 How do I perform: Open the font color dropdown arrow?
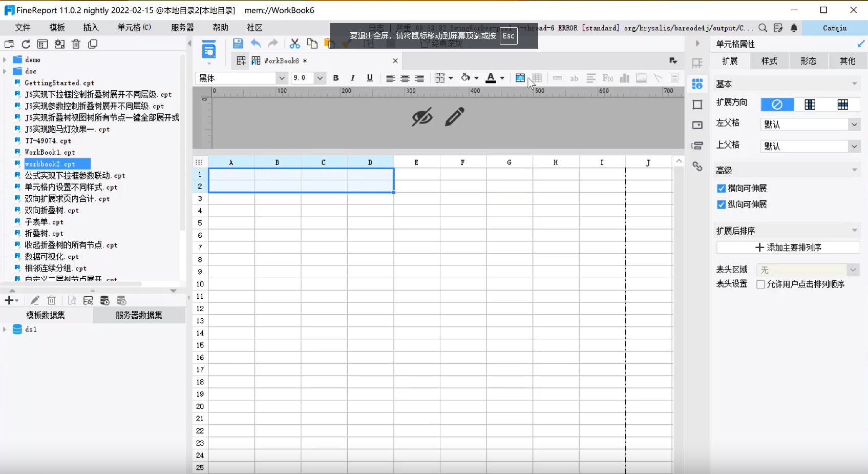(502, 78)
